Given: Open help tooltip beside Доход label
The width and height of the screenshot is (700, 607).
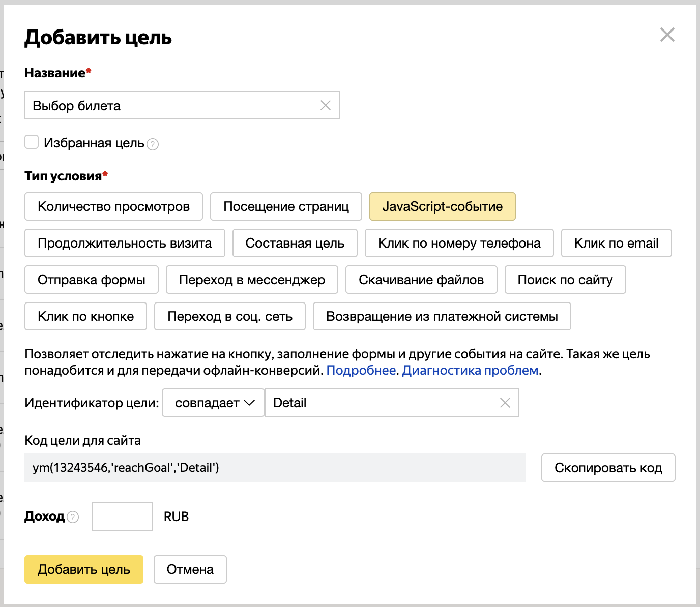Looking at the screenshot, I should 73,517.
